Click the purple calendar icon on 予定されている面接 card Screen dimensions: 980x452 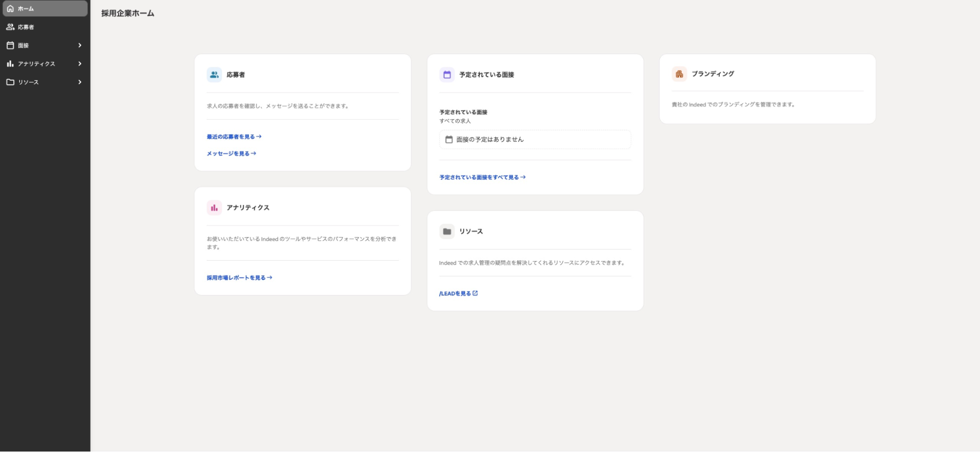447,75
